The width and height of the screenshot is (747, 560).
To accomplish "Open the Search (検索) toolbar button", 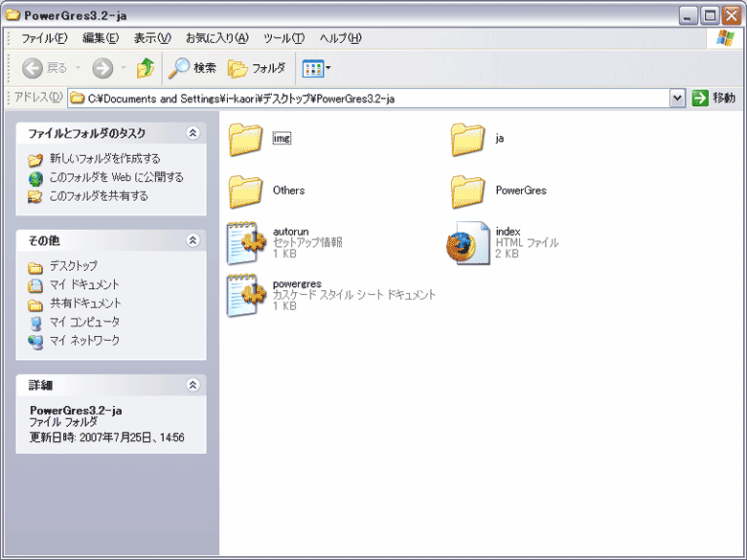I will tap(192, 68).
